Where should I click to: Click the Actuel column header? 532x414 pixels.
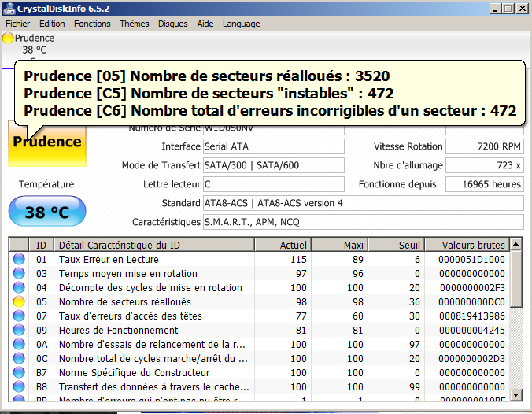[x=283, y=245]
